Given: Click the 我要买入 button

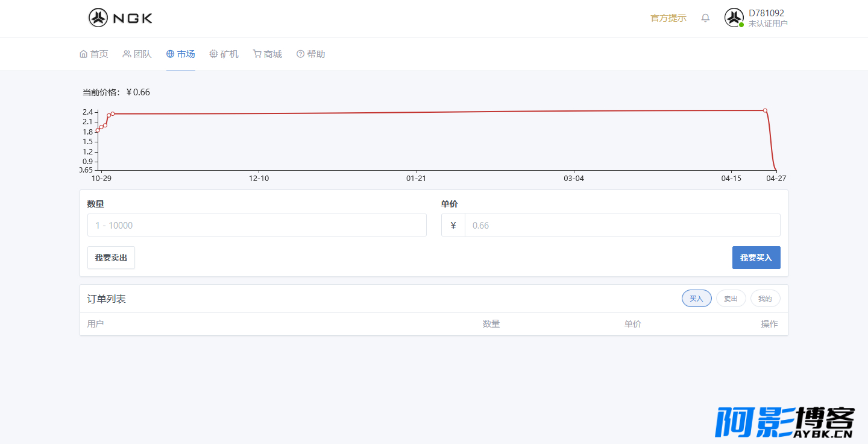Looking at the screenshot, I should tap(756, 258).
